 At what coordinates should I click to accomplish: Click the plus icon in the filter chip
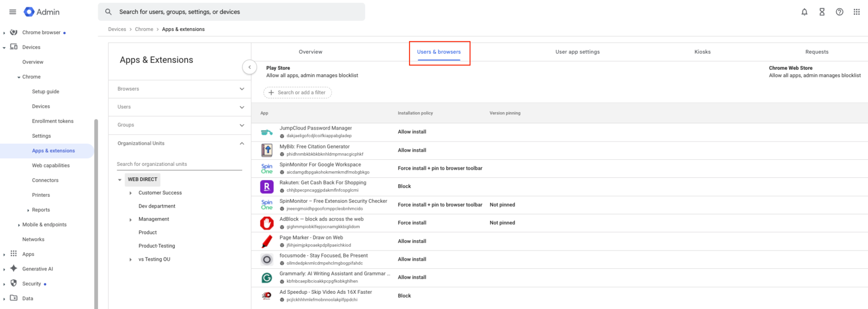click(271, 93)
